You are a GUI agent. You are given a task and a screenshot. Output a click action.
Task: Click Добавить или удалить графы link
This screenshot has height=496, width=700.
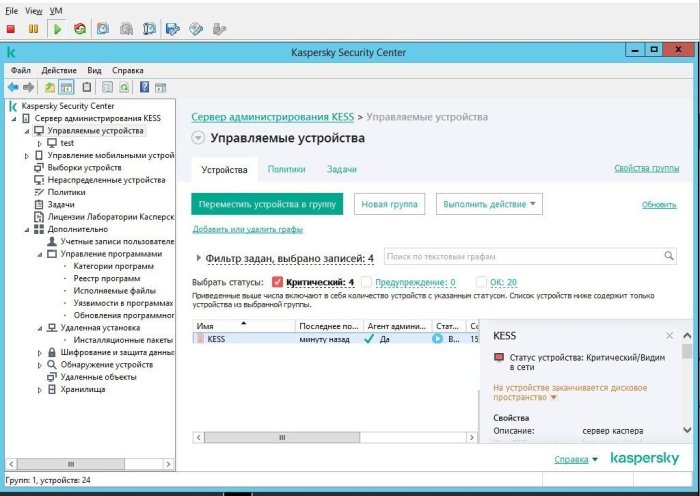click(x=248, y=229)
